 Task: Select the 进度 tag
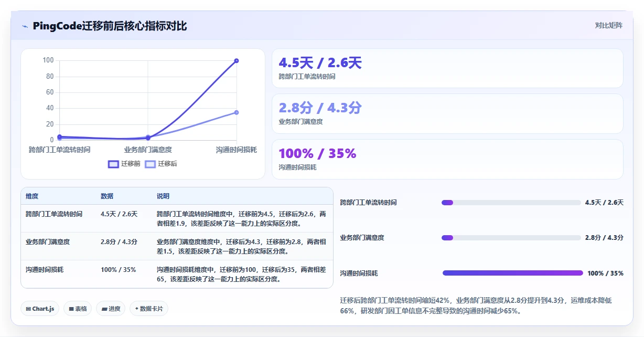tap(111, 309)
